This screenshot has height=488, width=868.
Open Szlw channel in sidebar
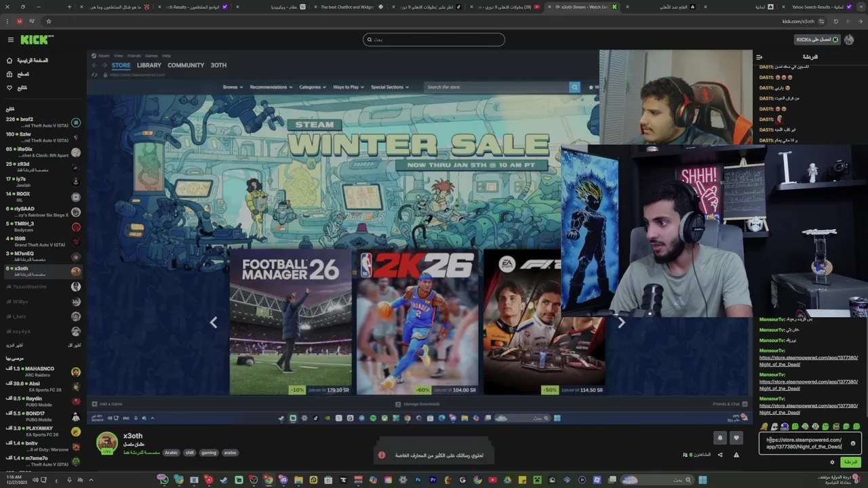pyautogui.click(x=43, y=138)
